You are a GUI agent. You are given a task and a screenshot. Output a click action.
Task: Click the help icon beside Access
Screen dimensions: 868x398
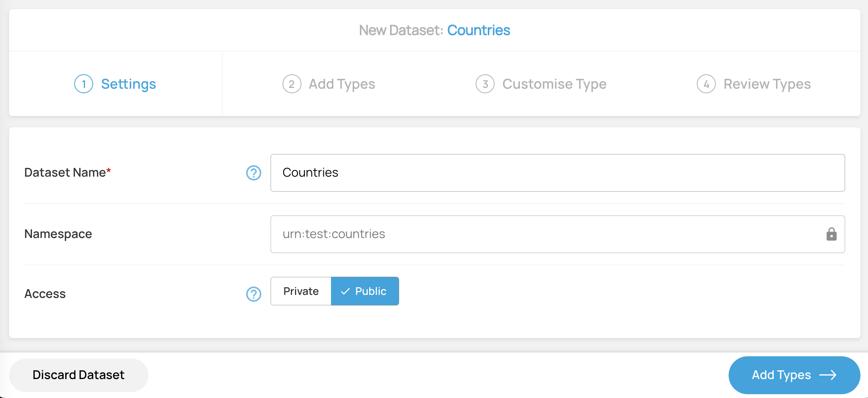pyautogui.click(x=253, y=294)
